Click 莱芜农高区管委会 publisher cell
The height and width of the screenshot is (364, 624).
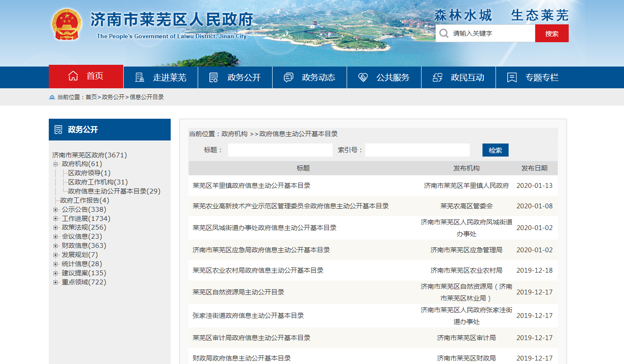point(466,206)
